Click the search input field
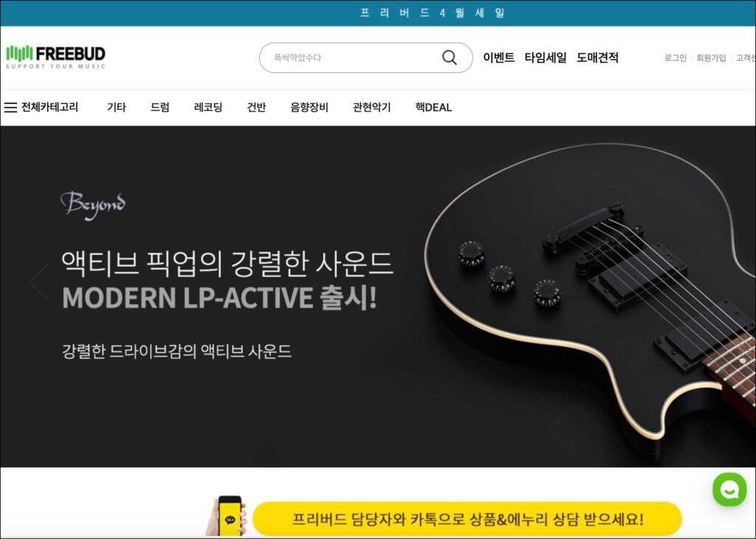756x539 pixels. [365, 58]
